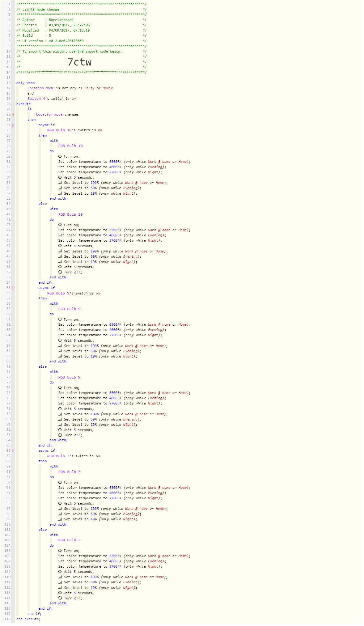Click the level bars icon on line 112

click(60, 587)
